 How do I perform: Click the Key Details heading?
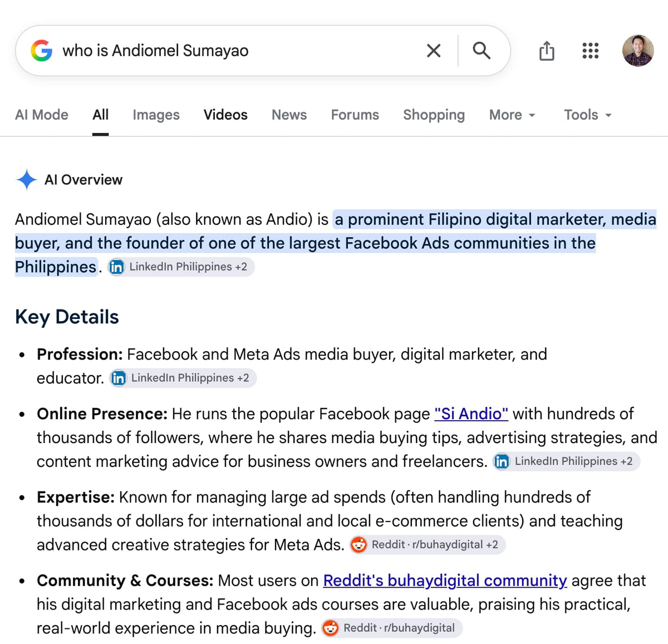click(x=67, y=317)
